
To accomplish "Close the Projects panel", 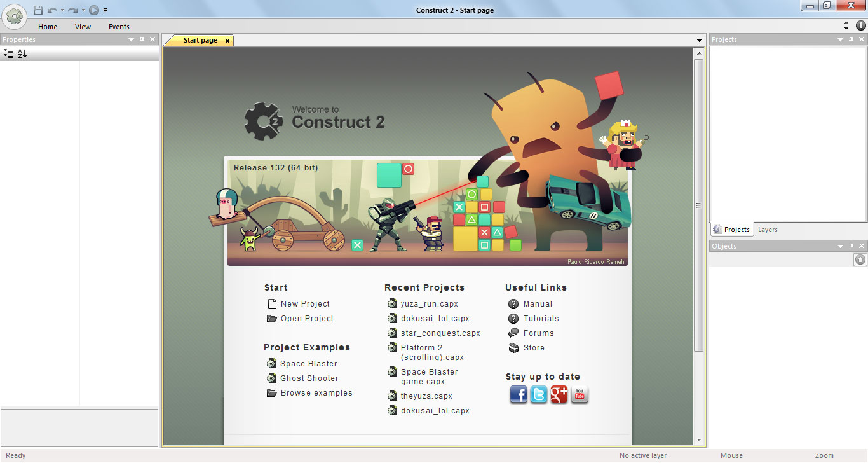I will pos(862,39).
